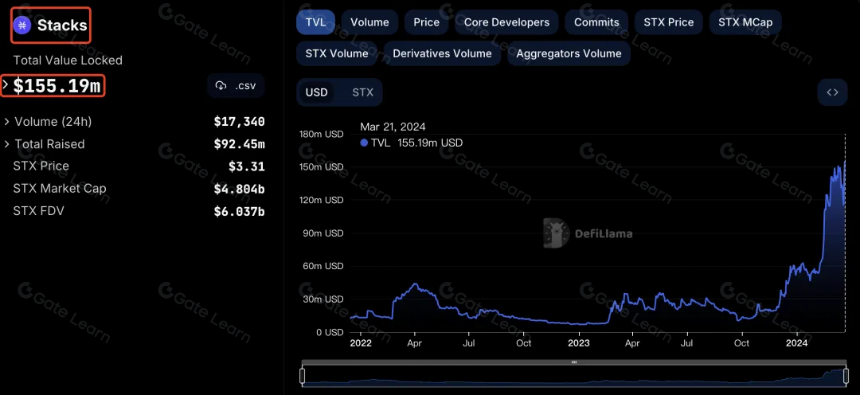The height and width of the screenshot is (395, 860).
Task: Expand the Volume (24h) row
Action: coord(7,122)
